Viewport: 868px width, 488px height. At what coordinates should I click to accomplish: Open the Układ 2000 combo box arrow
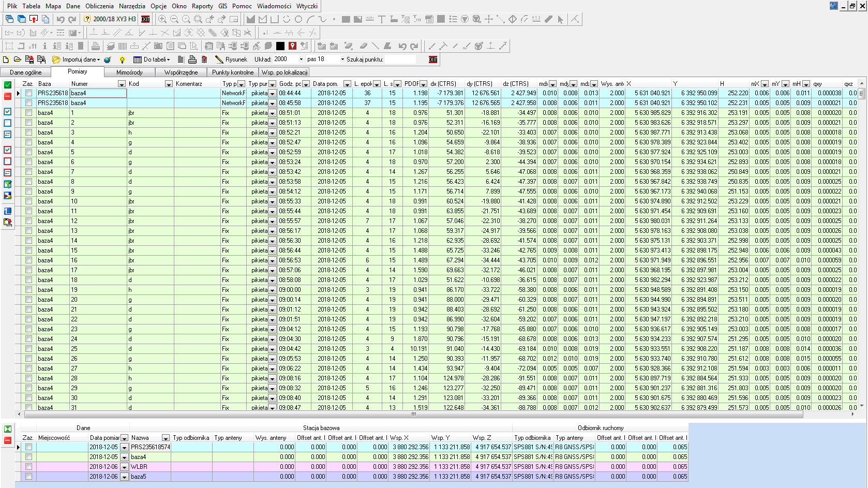coord(301,60)
